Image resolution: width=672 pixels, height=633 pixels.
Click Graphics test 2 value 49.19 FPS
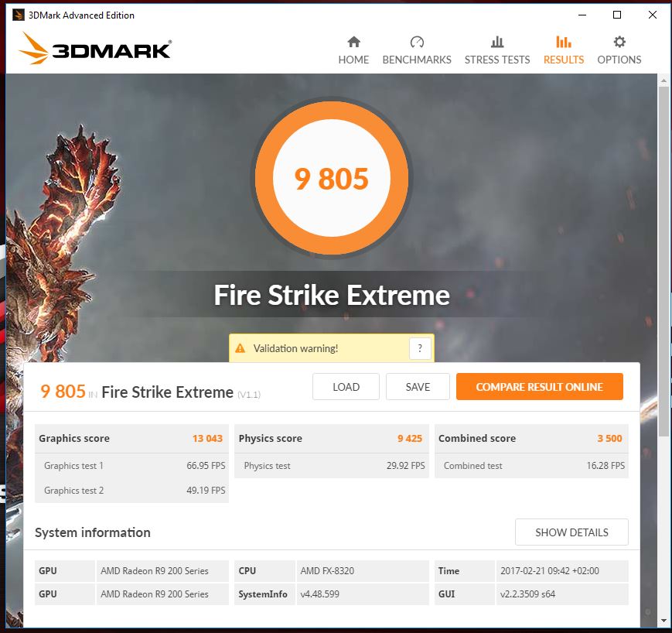click(206, 490)
